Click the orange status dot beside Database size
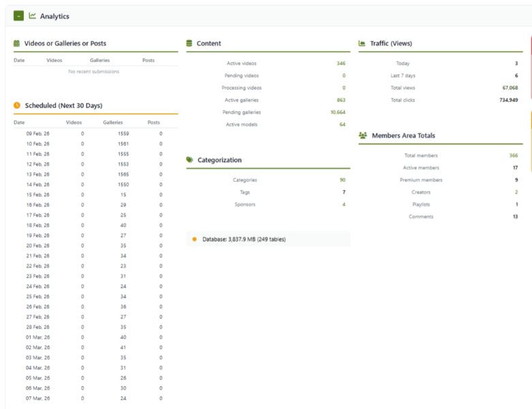532x409 pixels. click(x=194, y=239)
